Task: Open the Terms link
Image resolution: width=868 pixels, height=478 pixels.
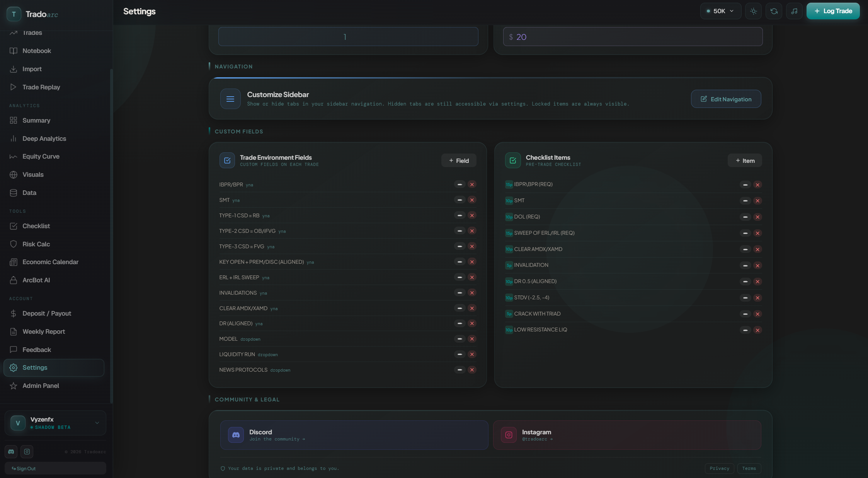Action: (749, 468)
